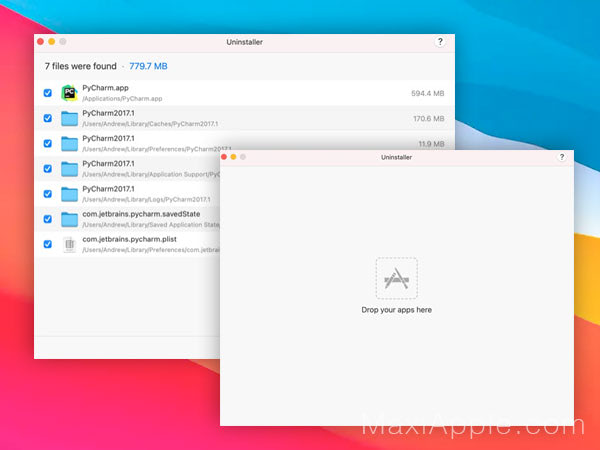Click the PyCharm app icon
600x450 pixels.
[x=69, y=93]
